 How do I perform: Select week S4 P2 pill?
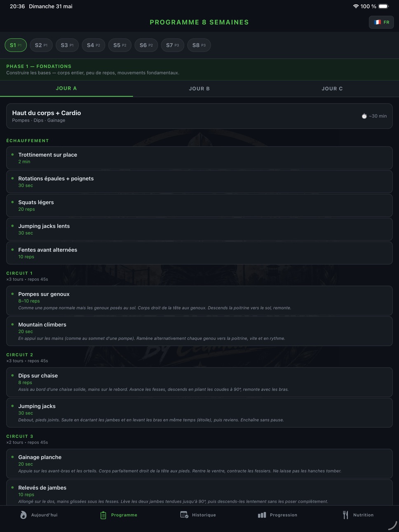tap(94, 45)
